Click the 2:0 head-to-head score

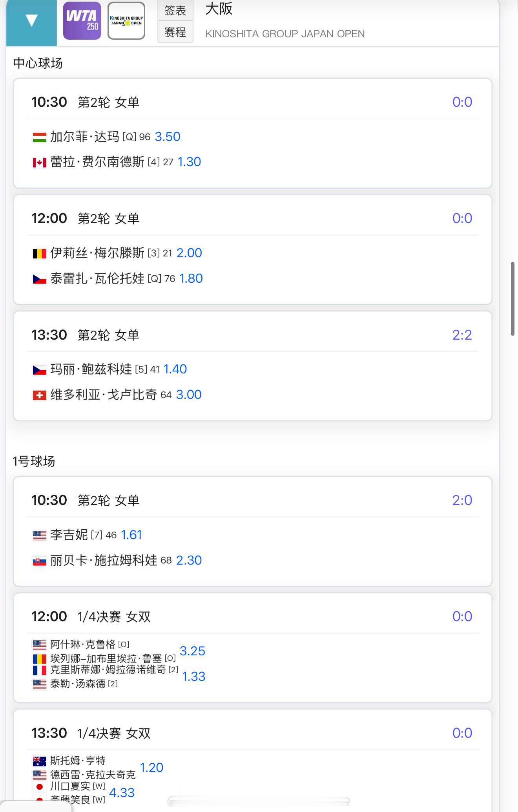pos(462,500)
